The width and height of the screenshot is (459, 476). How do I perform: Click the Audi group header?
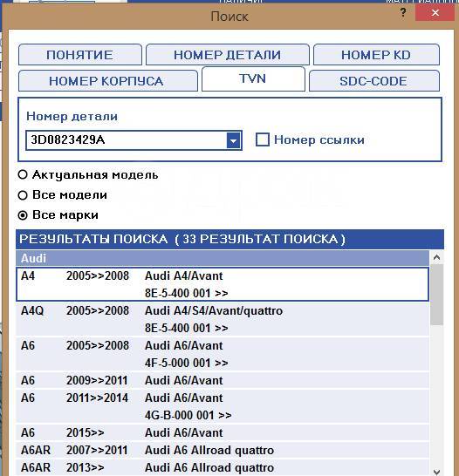pos(223,258)
